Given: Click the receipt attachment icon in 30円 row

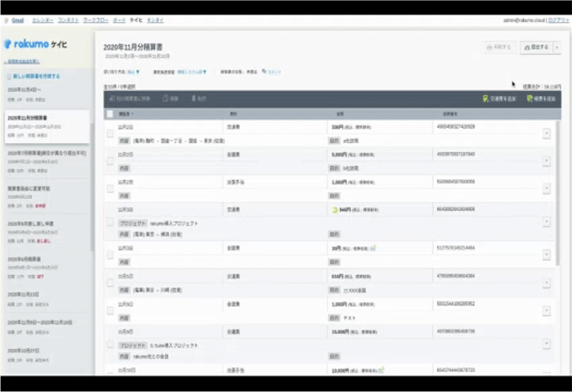Looking at the screenshot, I should coord(373,248).
